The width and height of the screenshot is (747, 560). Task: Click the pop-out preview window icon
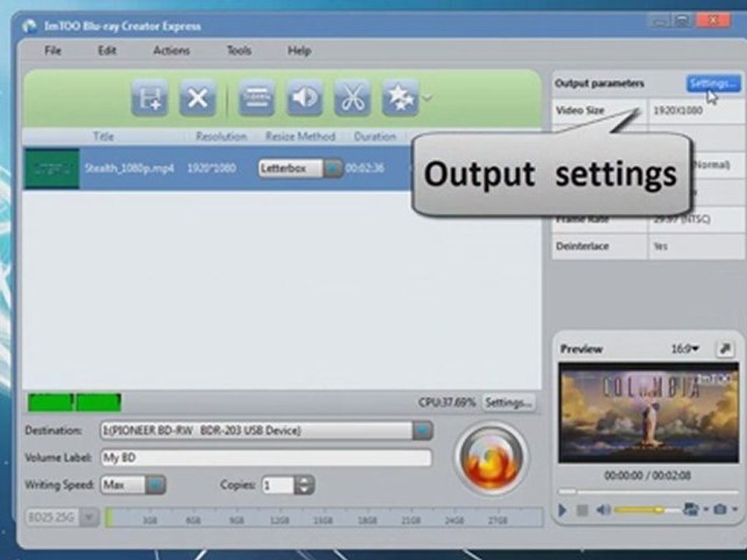click(x=725, y=349)
